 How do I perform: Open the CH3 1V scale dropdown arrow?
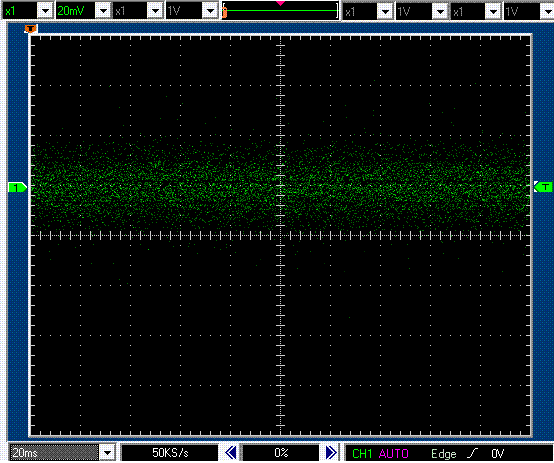pyautogui.click(x=440, y=12)
